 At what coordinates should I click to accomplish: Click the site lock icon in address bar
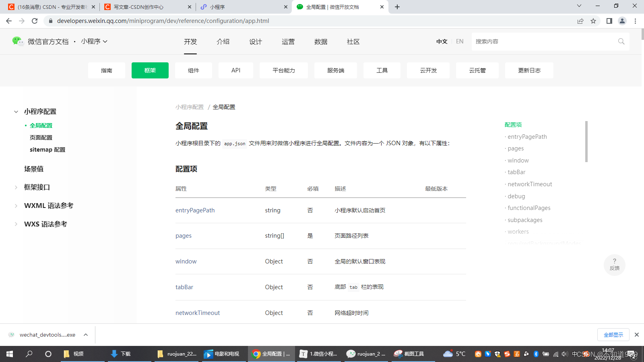[x=50, y=21]
